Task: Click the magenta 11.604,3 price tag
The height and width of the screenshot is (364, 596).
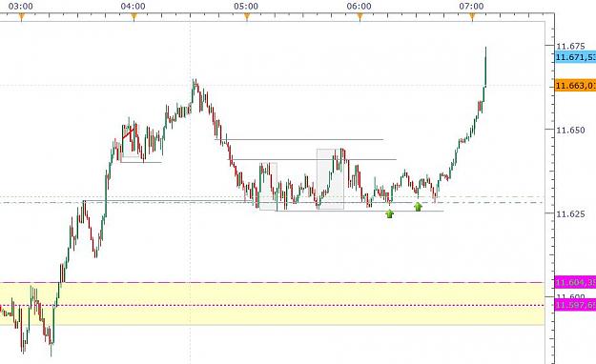Action: [575, 283]
